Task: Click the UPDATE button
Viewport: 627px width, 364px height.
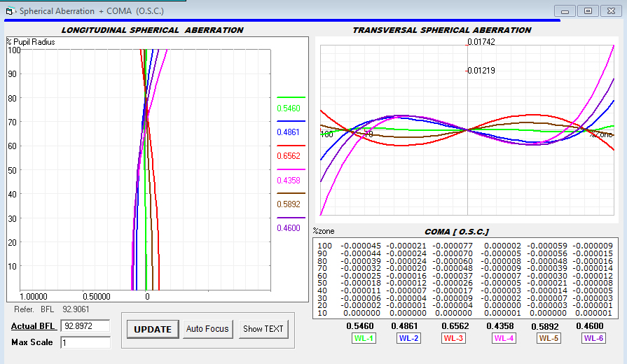Action: point(153,329)
